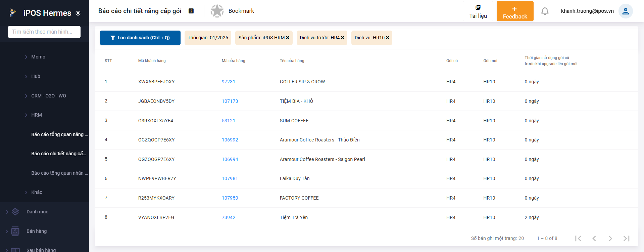Open store link 73942
Viewport: 644px width, 252px height.
click(229, 217)
